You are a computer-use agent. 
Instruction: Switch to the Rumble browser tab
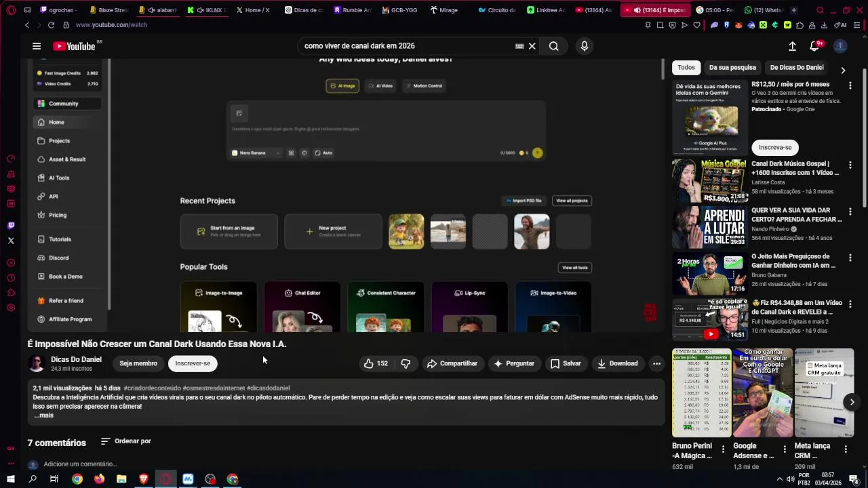tap(352, 10)
